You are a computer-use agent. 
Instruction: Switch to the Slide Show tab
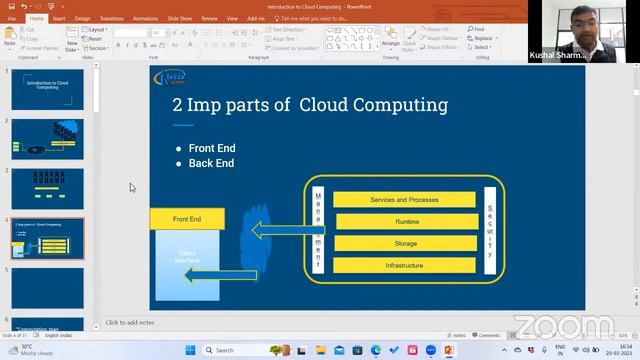coord(180,18)
